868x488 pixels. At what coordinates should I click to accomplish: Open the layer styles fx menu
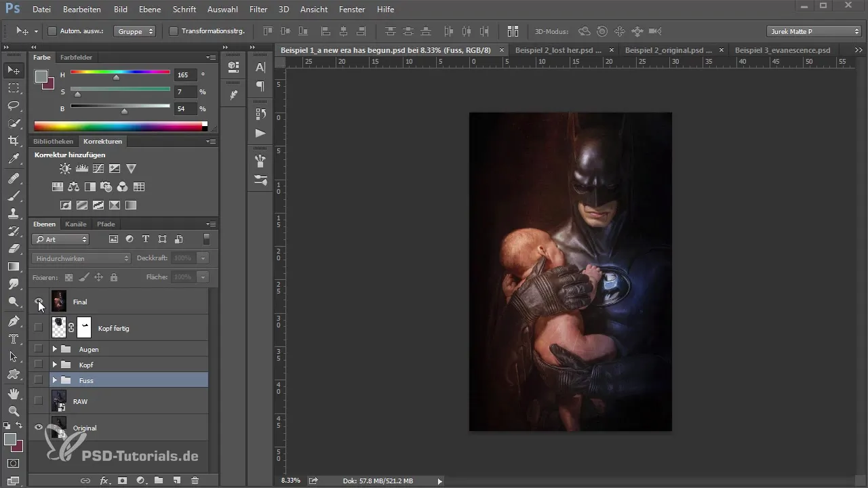pyautogui.click(x=104, y=480)
